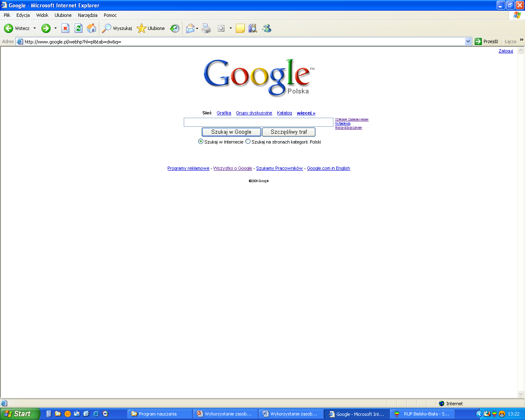The image size is (525, 420).
Task: Switch to Program nauczania taskbar window
Action: coord(160,414)
